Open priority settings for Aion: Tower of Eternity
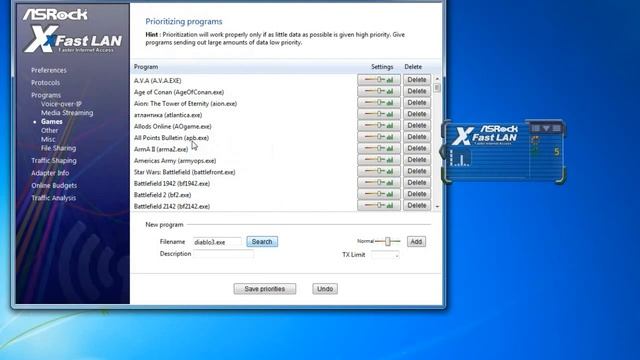Screen dimensions: 640x360 [379, 102]
